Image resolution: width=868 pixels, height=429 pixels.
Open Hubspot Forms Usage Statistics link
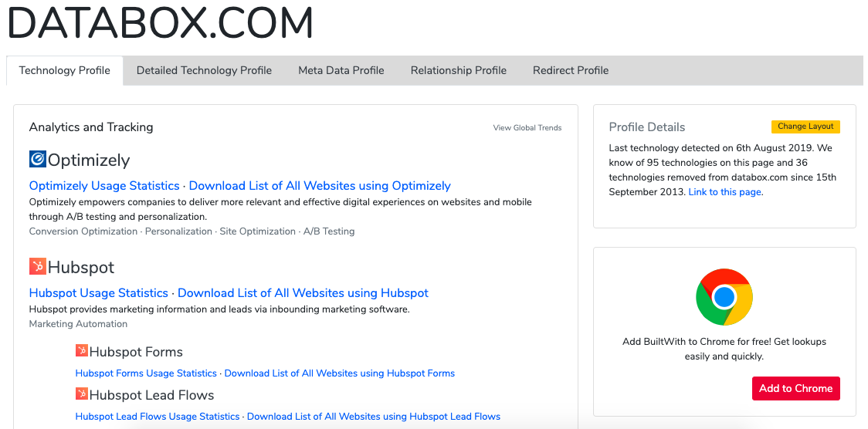(146, 373)
